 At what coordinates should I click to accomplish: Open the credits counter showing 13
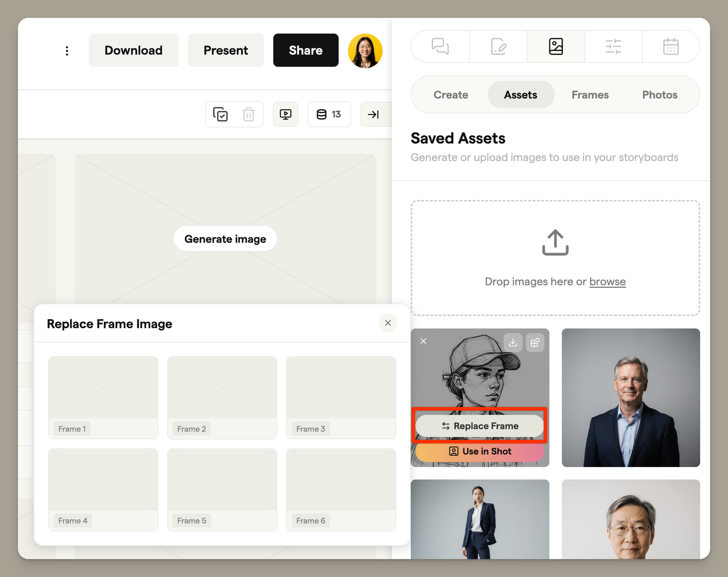point(329,114)
